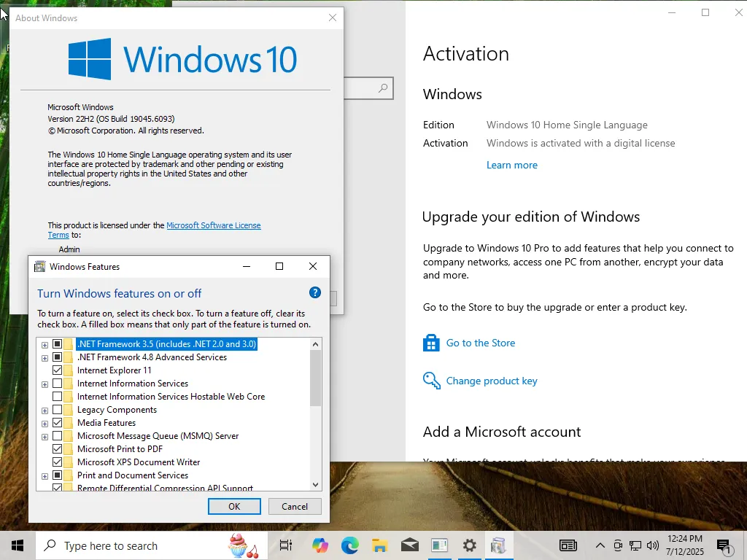Expand the Media Features node
This screenshot has width=747, height=560.
pos(44,424)
